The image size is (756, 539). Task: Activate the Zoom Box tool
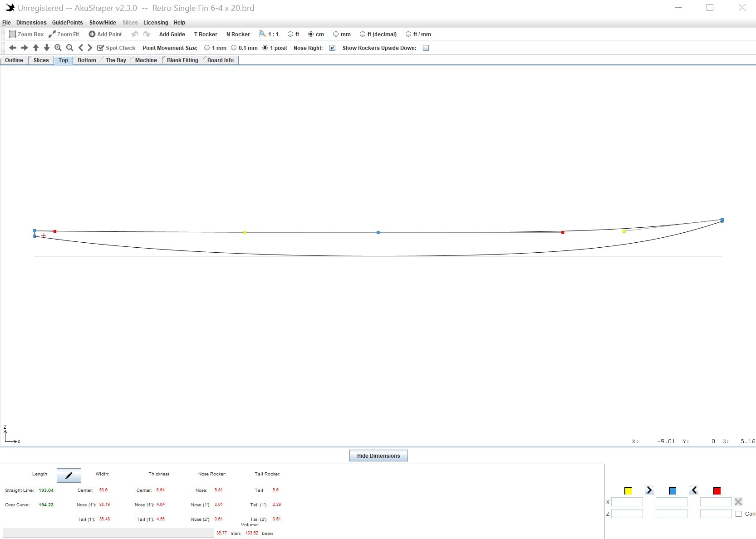[x=26, y=34]
